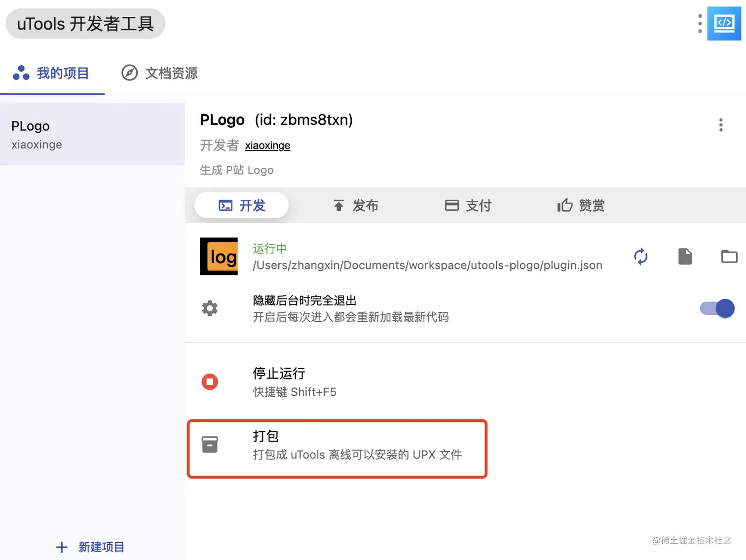Screen dimensions: 746x560
Task: Switch to the 我的项目 tab
Action: tap(51, 73)
